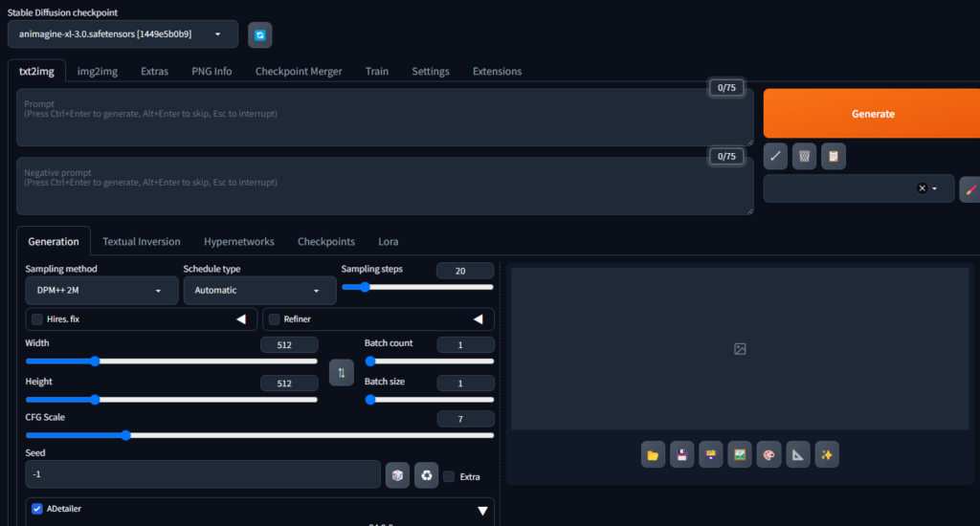Open the Lora tab
Viewport: 980px width, 526px height.
[388, 242]
